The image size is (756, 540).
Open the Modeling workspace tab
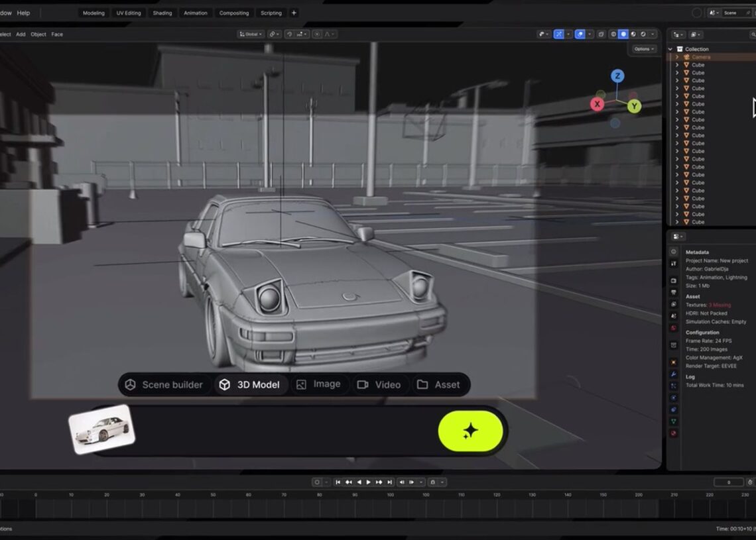(94, 13)
